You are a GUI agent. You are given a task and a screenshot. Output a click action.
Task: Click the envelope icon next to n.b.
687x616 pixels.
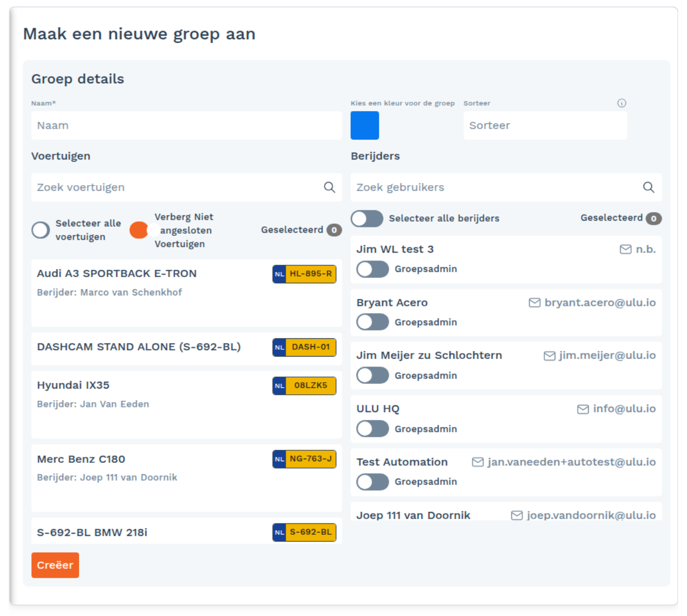(x=625, y=249)
